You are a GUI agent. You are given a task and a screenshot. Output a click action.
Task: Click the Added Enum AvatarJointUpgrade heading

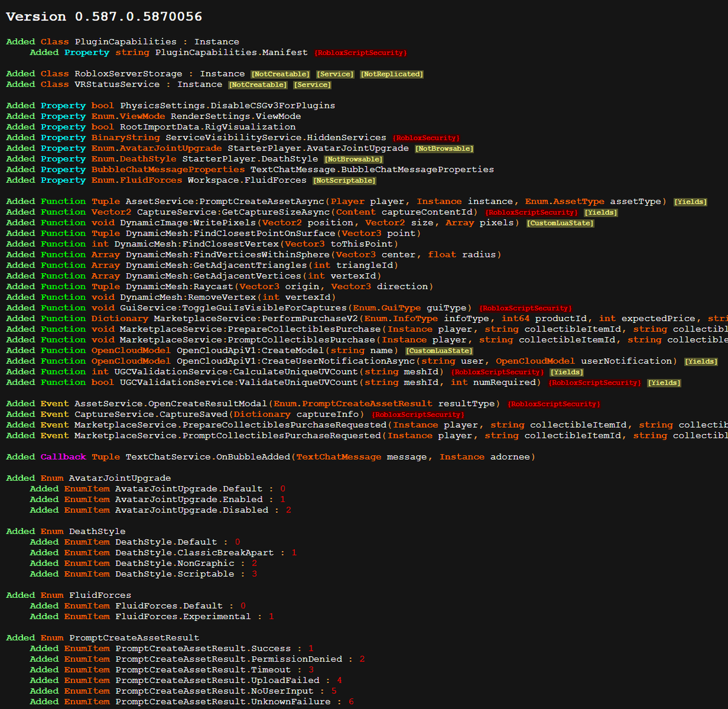click(x=89, y=478)
